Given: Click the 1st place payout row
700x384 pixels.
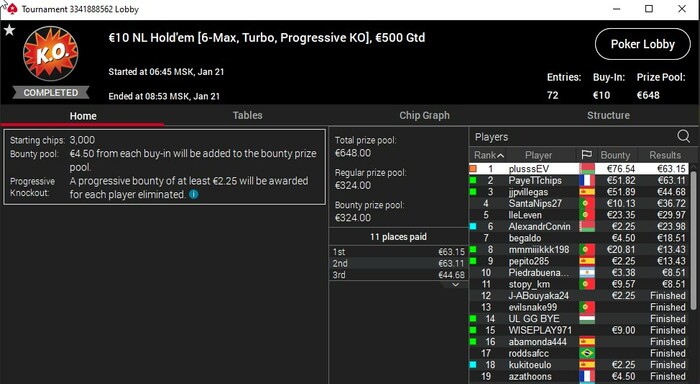Looking at the screenshot, I should pyautogui.click(x=398, y=252).
